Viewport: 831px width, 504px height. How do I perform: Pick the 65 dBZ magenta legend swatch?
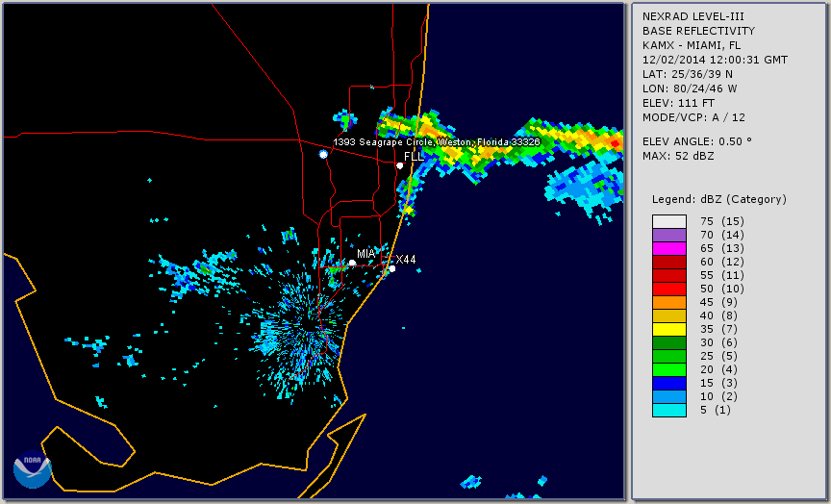click(669, 248)
